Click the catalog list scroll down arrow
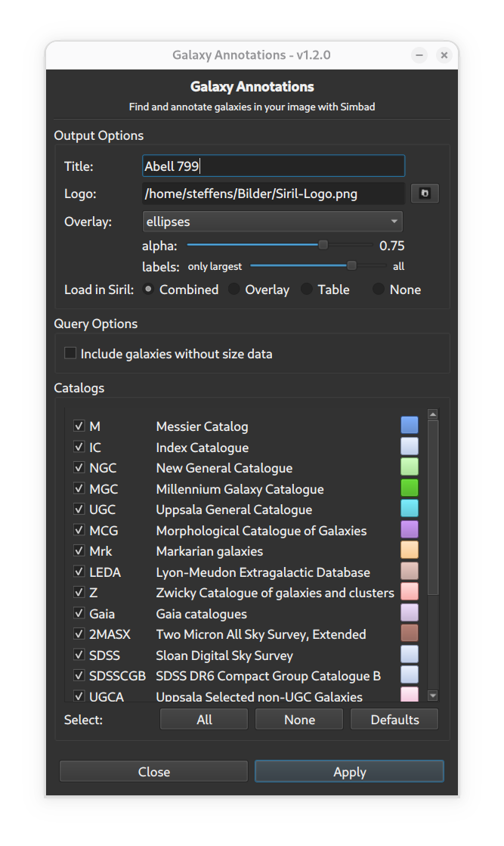The width and height of the screenshot is (504, 846). pyautogui.click(x=433, y=696)
